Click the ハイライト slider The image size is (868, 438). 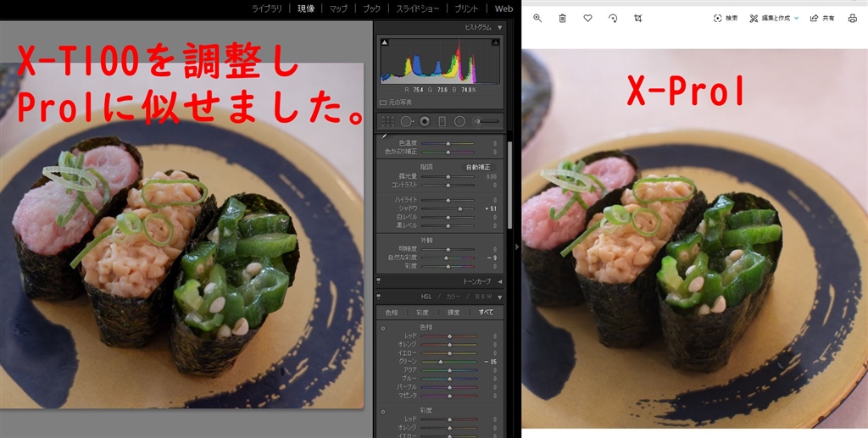(x=448, y=200)
